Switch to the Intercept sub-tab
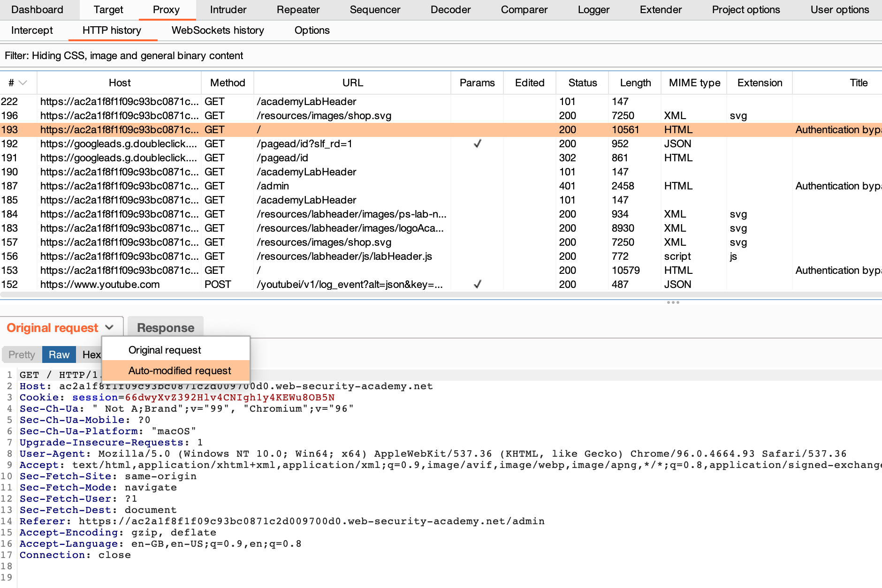 (x=32, y=30)
